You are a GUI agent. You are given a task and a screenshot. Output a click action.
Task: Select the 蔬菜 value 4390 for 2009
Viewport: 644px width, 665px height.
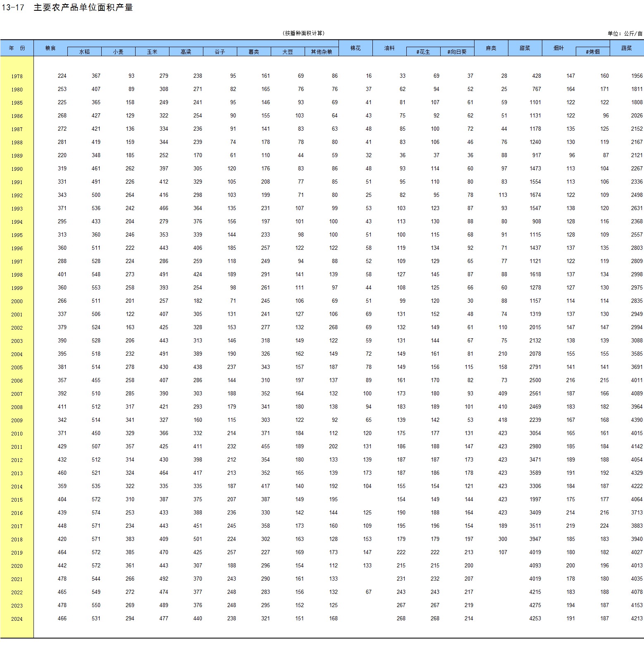click(x=637, y=420)
